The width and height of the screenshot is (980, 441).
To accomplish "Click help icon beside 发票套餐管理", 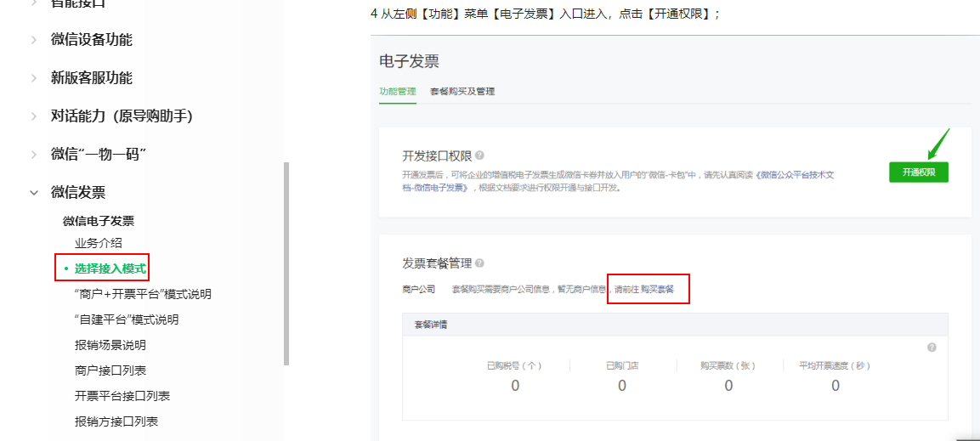I will (x=479, y=263).
